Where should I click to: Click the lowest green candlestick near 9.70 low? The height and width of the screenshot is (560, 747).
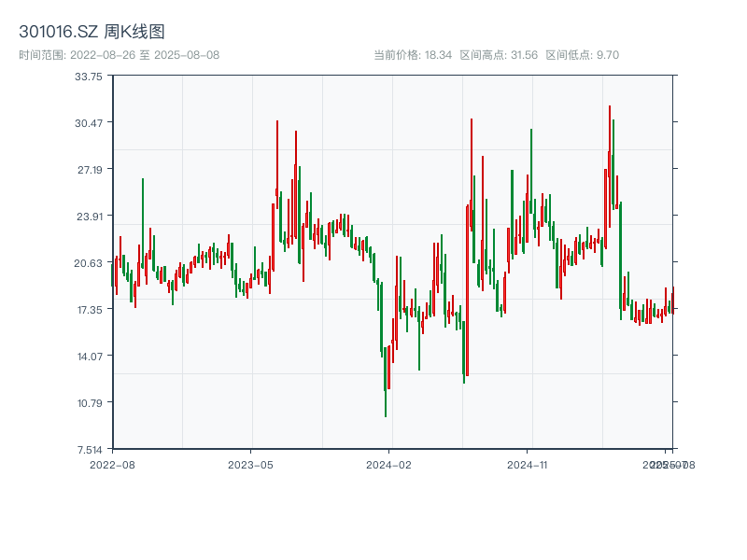386,383
